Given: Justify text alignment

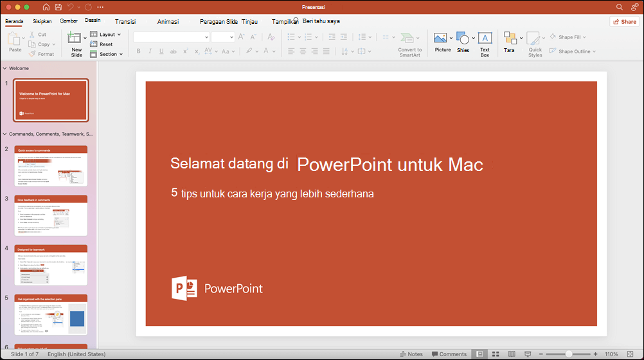Looking at the screenshot, I should (326, 51).
